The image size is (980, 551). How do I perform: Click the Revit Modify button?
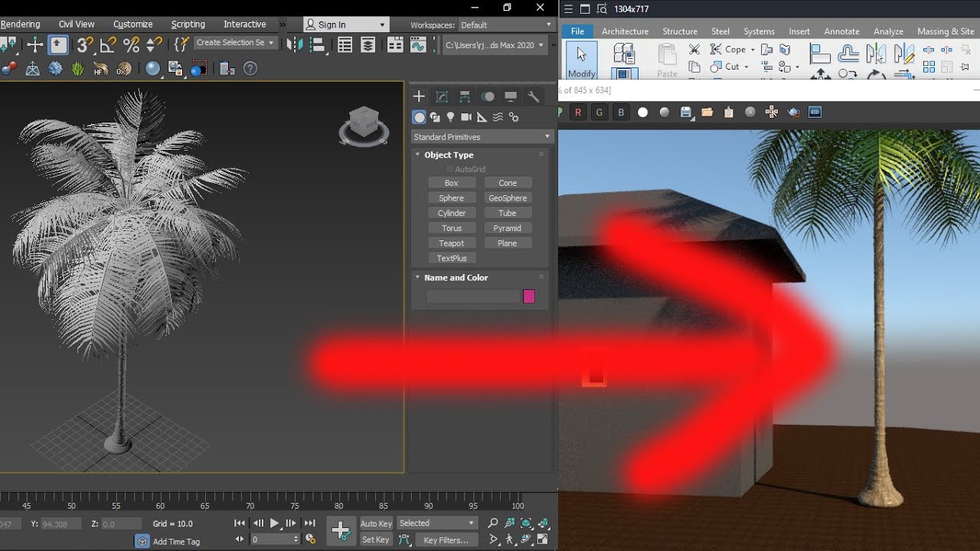pyautogui.click(x=581, y=60)
